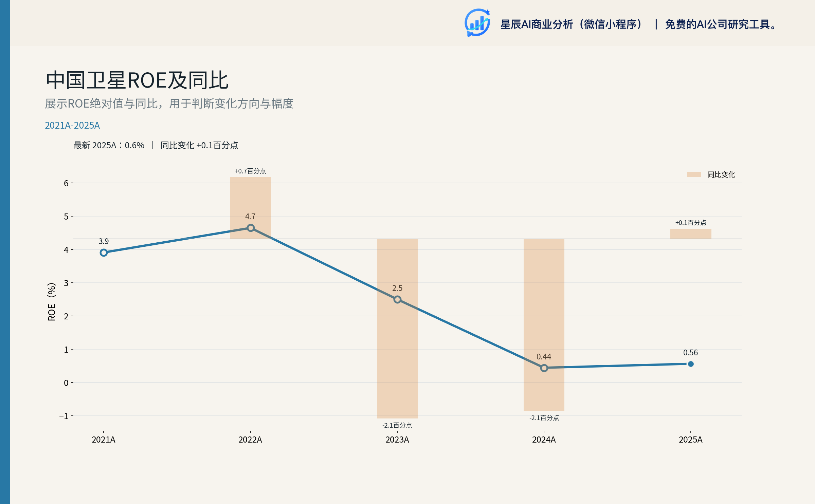
Task: Click the 2022A data point marker
Action: [x=251, y=228]
